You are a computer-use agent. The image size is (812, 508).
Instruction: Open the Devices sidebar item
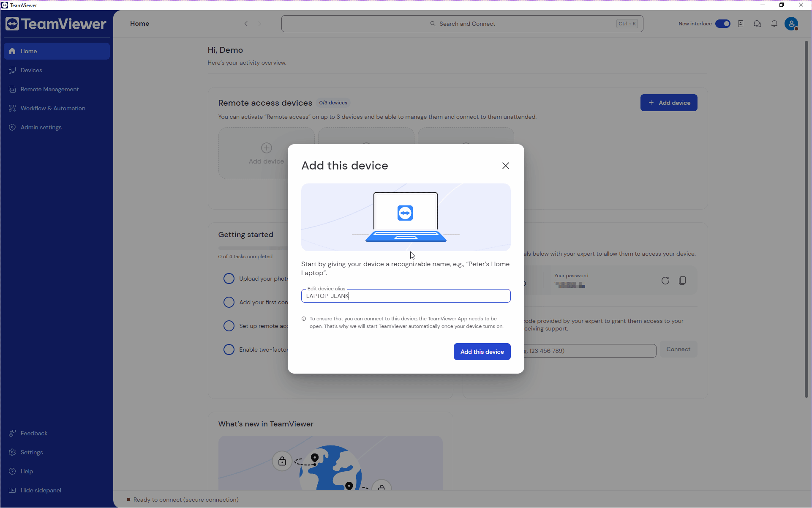pos(31,70)
